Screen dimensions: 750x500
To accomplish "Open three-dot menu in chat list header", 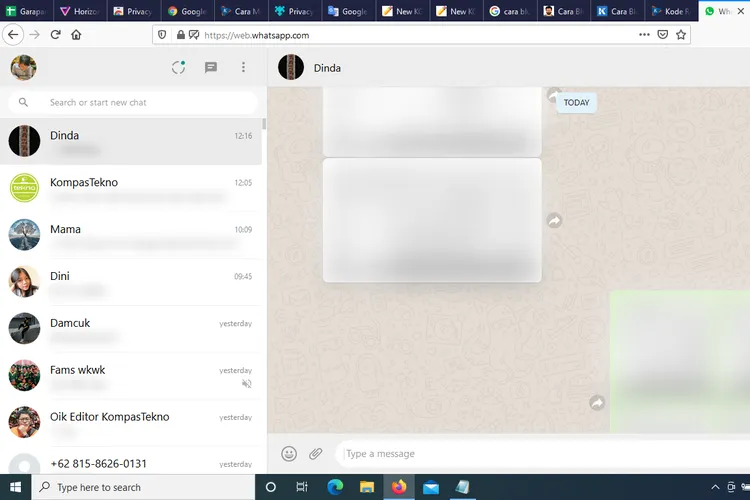I will 243,68.
